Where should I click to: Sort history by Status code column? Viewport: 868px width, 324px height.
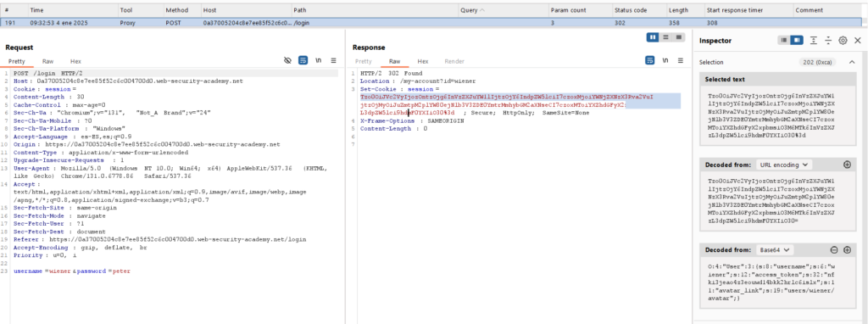pos(639,10)
